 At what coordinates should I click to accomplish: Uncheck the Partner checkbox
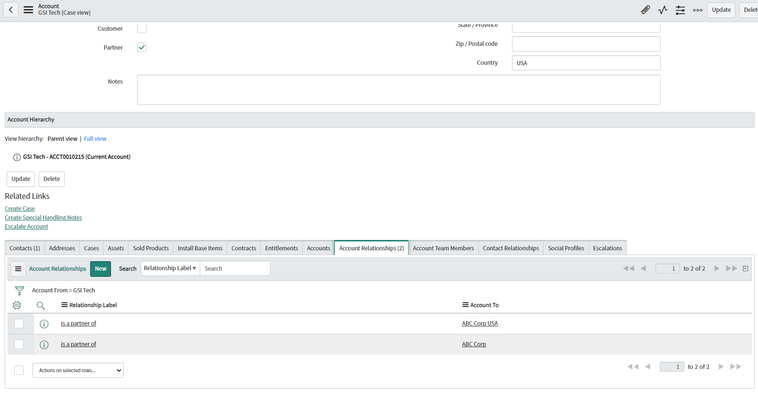coord(142,47)
